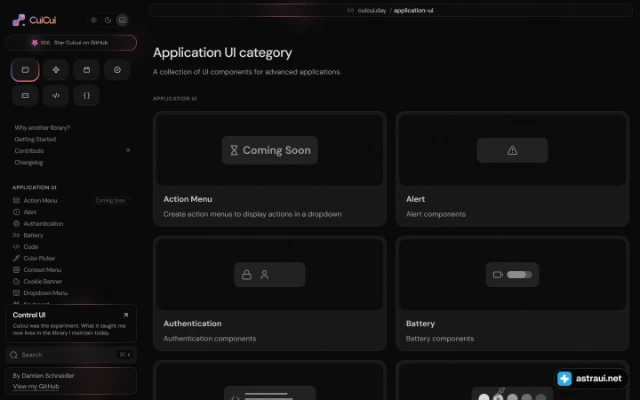This screenshot has height=400, width=640.
Task: Select Alert in the sidebar
Action: tap(30, 212)
